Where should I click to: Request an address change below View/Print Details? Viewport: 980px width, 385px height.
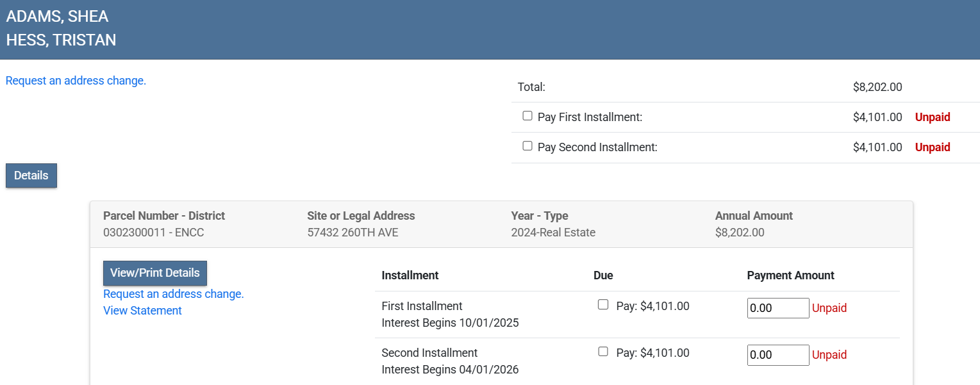tap(174, 294)
